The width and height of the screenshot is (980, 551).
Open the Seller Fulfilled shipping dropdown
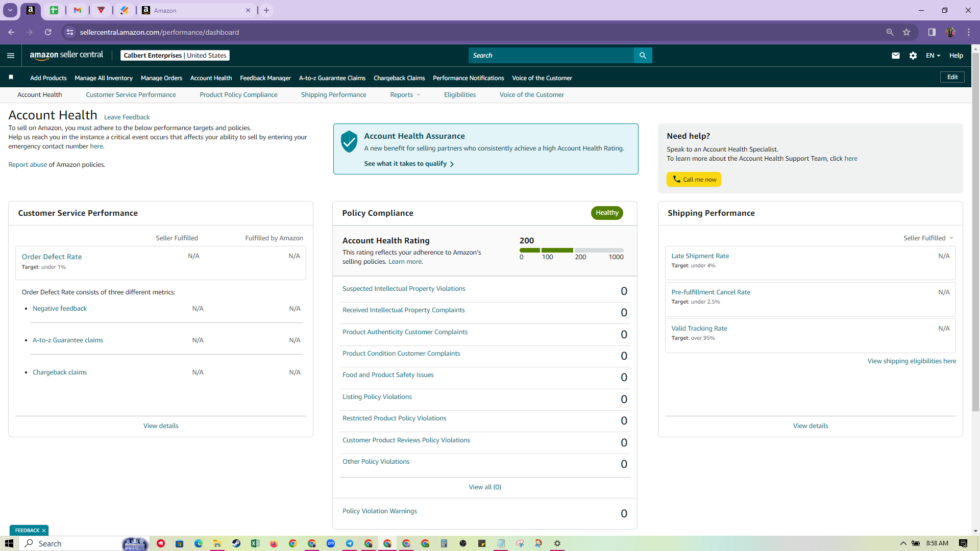928,238
